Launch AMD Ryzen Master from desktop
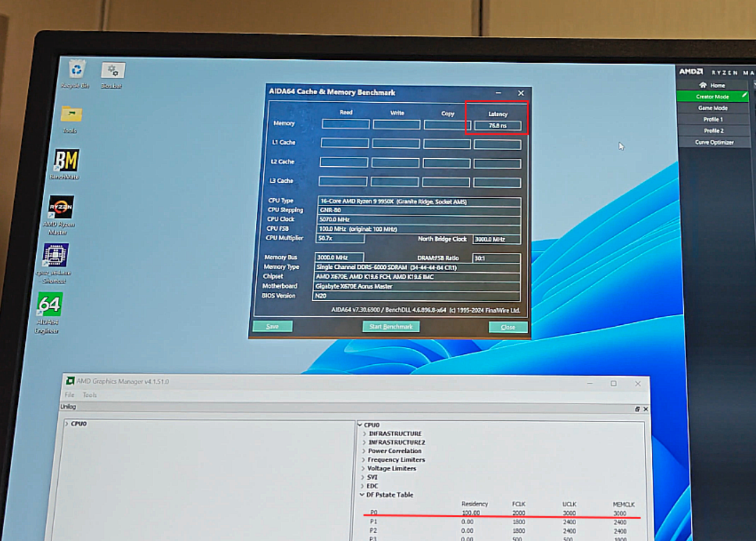Screen dimensions: 756x541 click(61, 208)
